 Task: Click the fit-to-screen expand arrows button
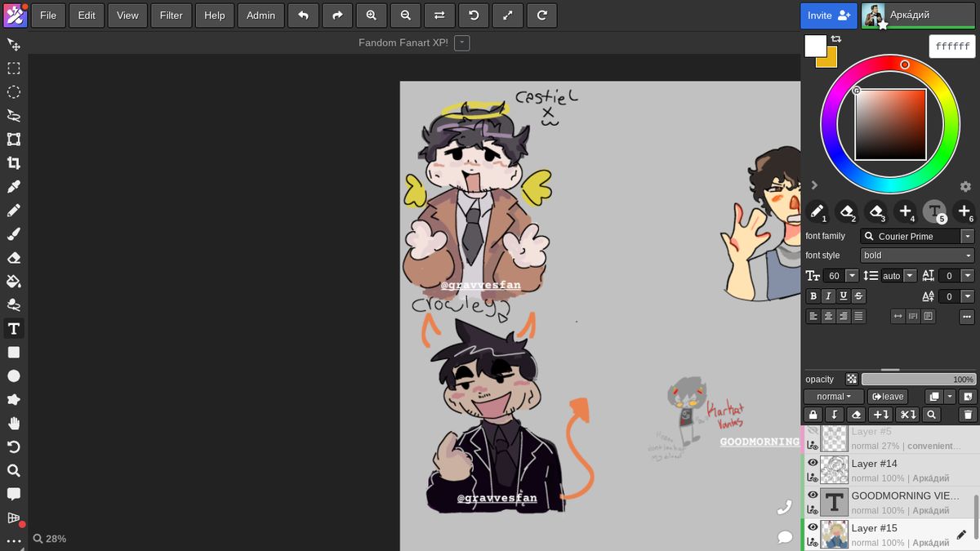tap(508, 15)
